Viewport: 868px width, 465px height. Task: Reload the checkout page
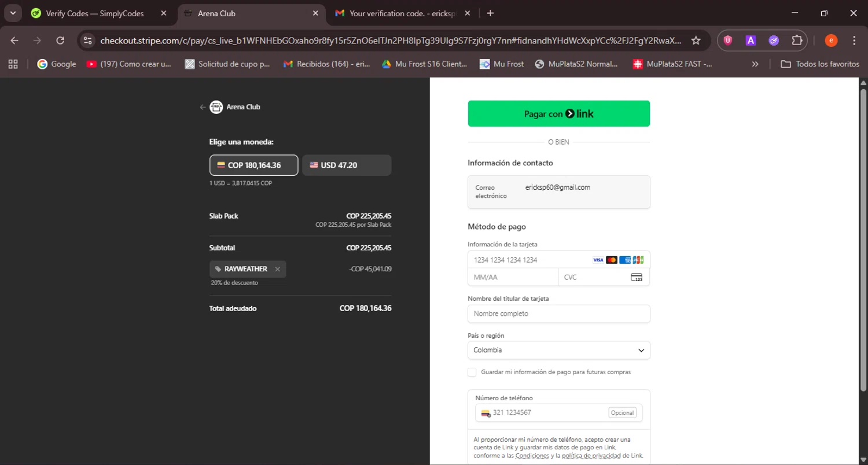pos(60,40)
